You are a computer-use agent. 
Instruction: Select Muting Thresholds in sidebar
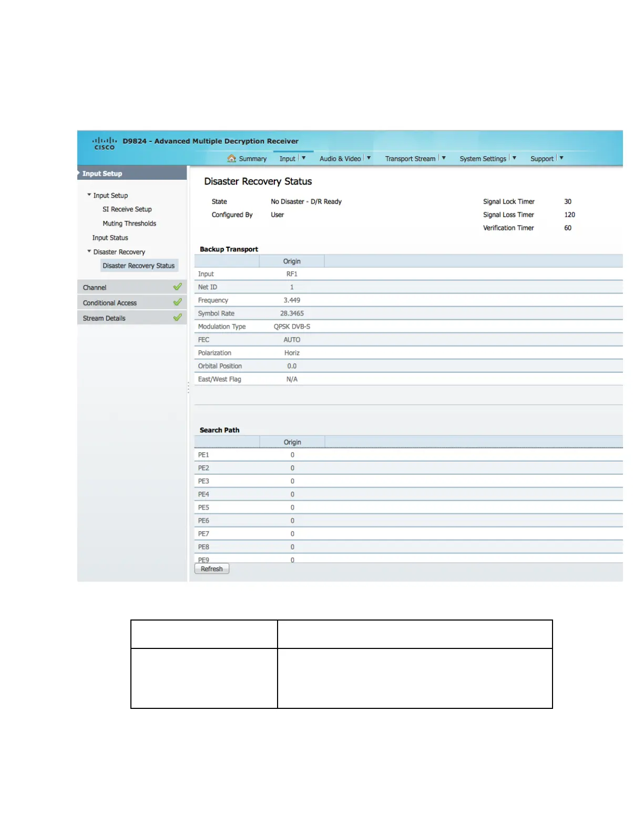pyautogui.click(x=129, y=224)
